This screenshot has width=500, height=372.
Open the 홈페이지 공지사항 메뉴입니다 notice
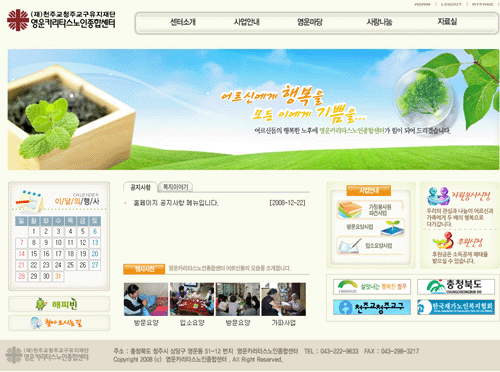click(x=176, y=203)
